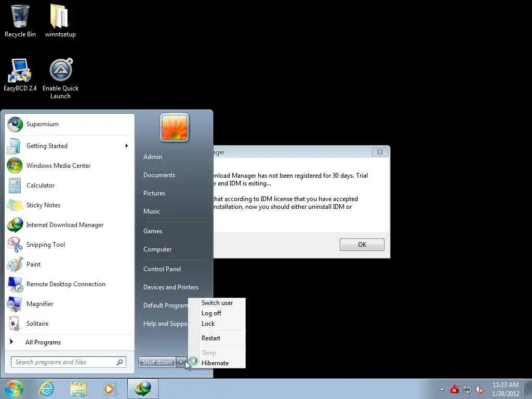Open Windows Explorer from the taskbar
532x399 pixels.
(x=78, y=389)
